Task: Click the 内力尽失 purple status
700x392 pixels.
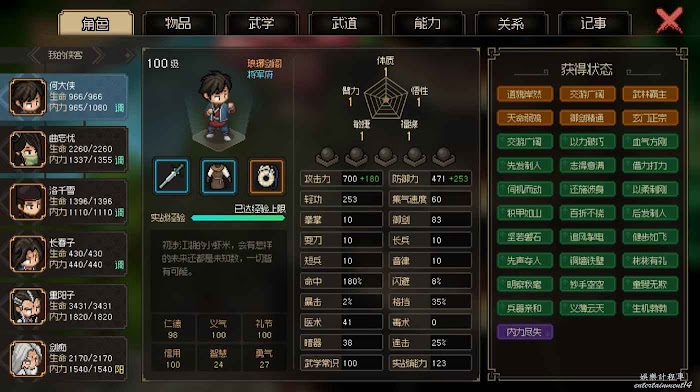Action: [525, 332]
